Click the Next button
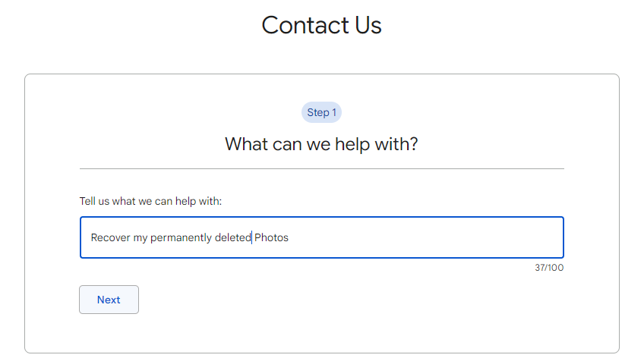Image resolution: width=644 pixels, height=358 pixels. tap(109, 300)
